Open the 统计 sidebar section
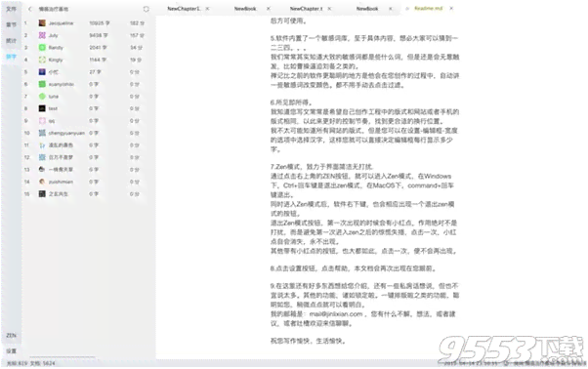Screen dimensions: 588x369 click(x=12, y=40)
